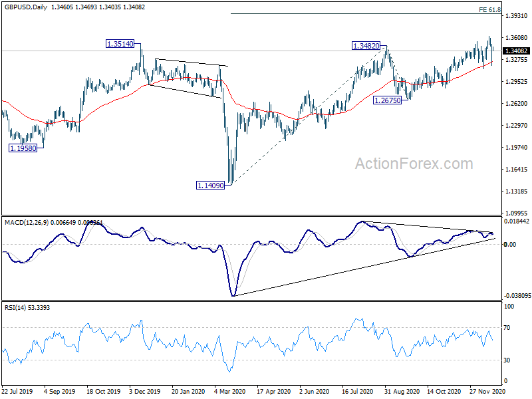The image size is (532, 399).
Task: Select the 1.14090 bottom price label
Action: pos(210,186)
